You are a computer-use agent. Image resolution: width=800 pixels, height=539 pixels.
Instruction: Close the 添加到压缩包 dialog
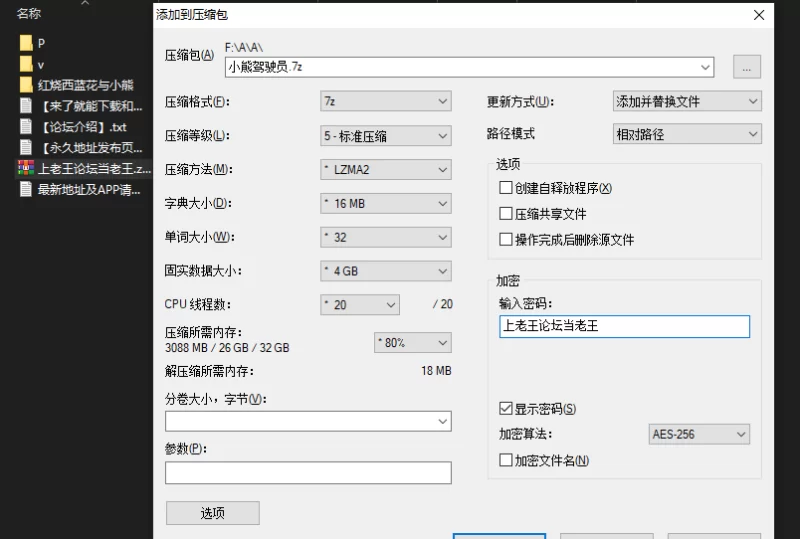pyautogui.click(x=759, y=15)
